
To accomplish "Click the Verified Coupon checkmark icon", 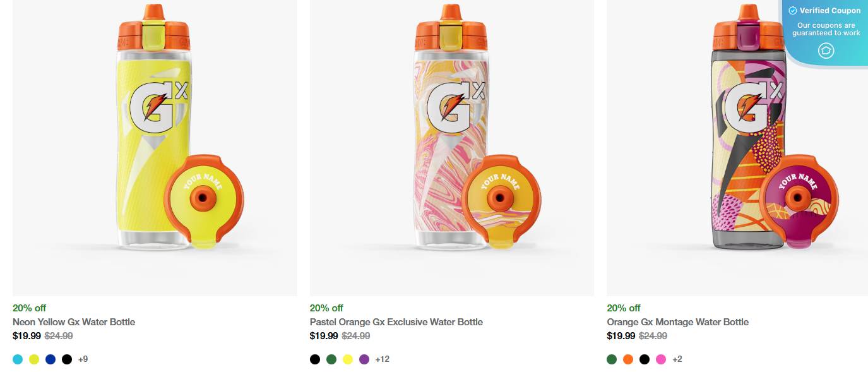I will (792, 10).
